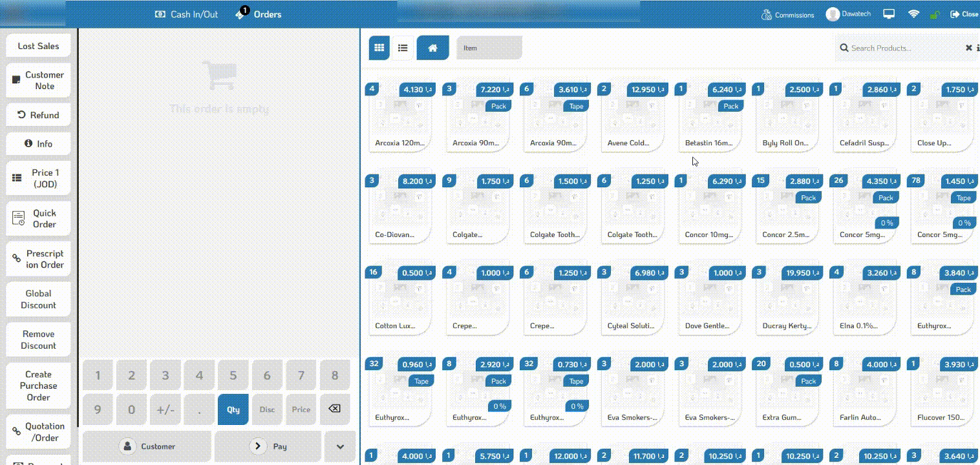This screenshot has height=465, width=980.
Task: Add Arcoxia 120m... to the order
Action: (x=399, y=116)
